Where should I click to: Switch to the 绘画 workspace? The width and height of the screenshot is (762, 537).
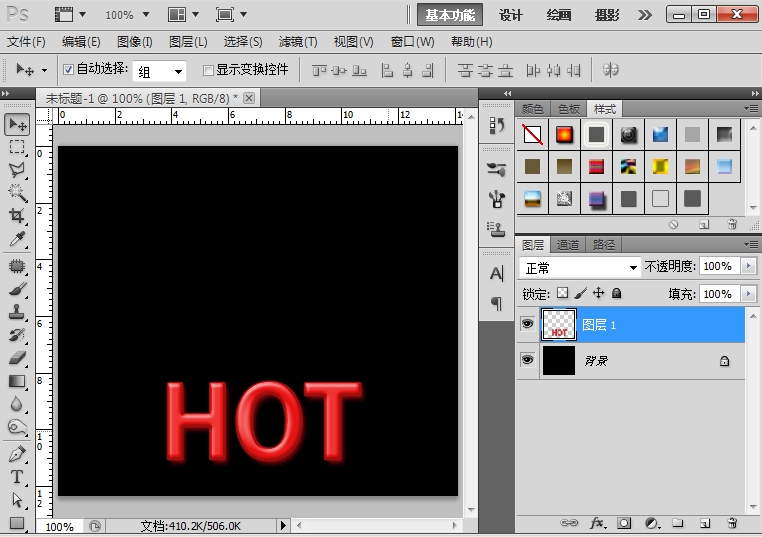click(x=558, y=15)
